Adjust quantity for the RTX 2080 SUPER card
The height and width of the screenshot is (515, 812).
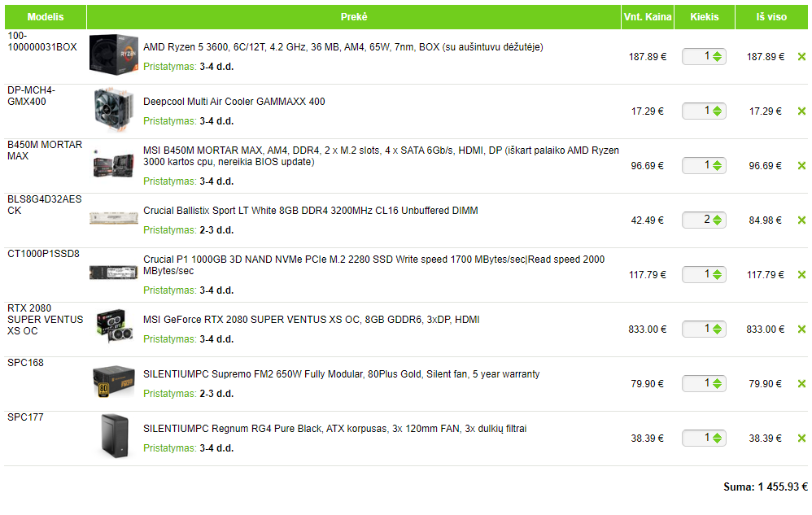pyautogui.click(x=705, y=330)
